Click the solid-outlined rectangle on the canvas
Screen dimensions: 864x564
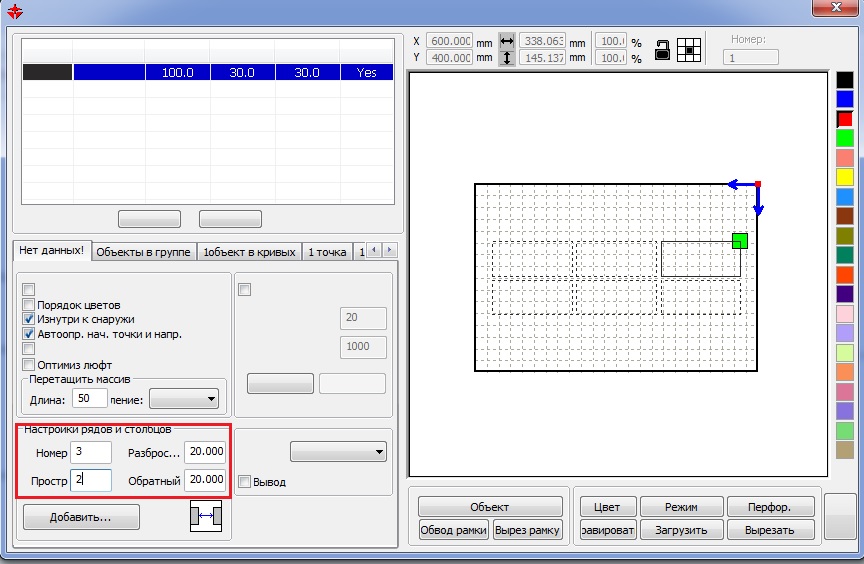(700, 259)
